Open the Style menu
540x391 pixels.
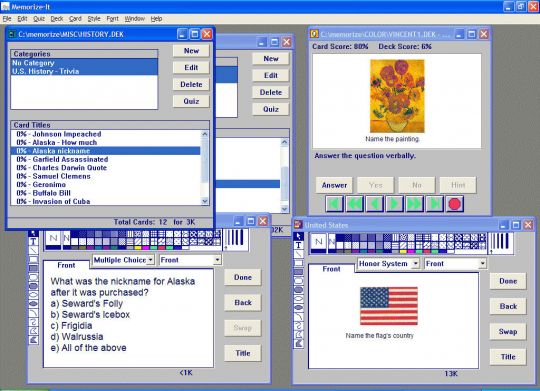94,19
